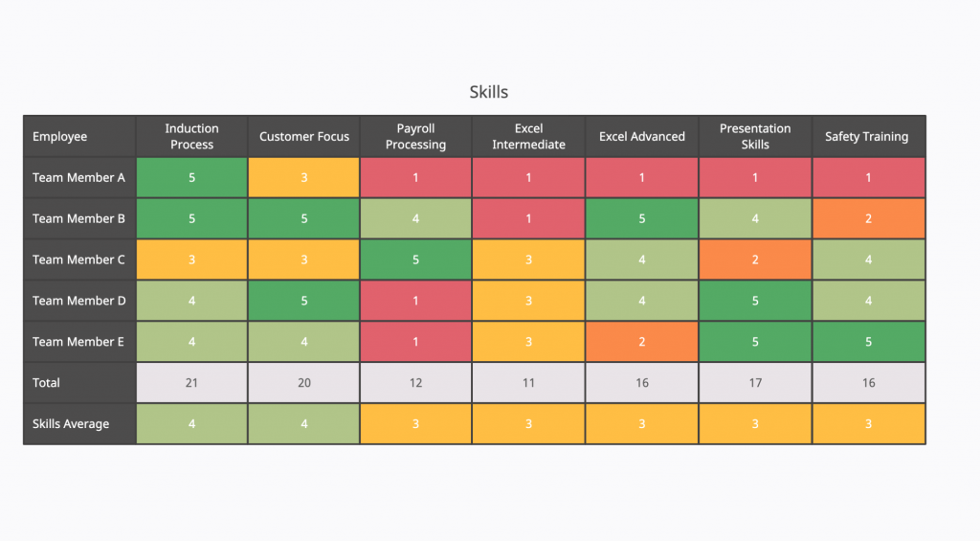Select the Employee column header
This screenshot has width=980, height=541.
click(59, 137)
